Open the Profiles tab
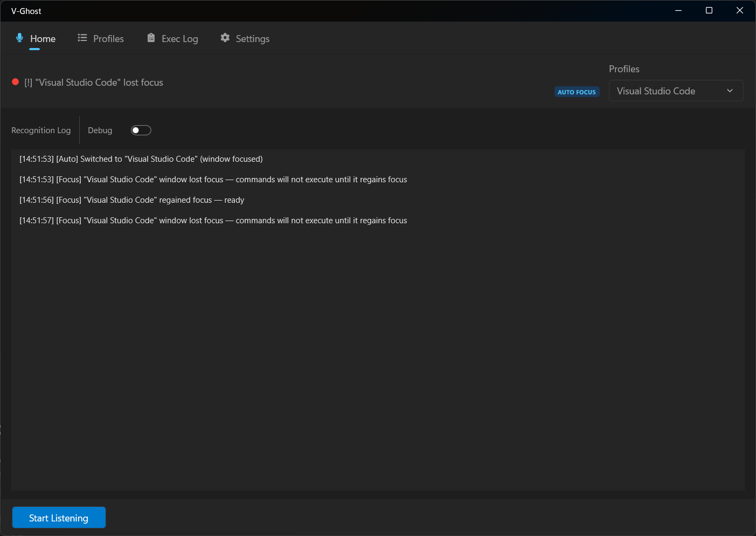 [x=108, y=39]
